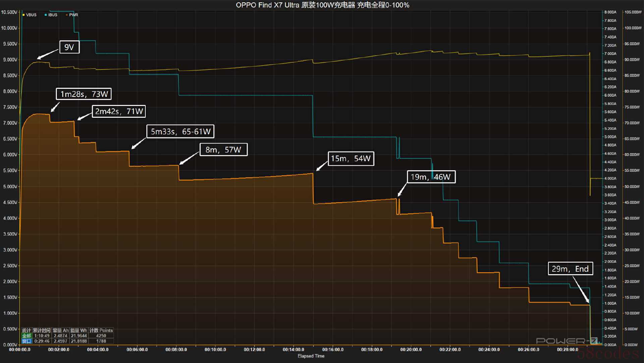Viewport: 644px width, 363px height.
Task: Click the 1m28s, 73W annotation box
Action: pos(84,94)
